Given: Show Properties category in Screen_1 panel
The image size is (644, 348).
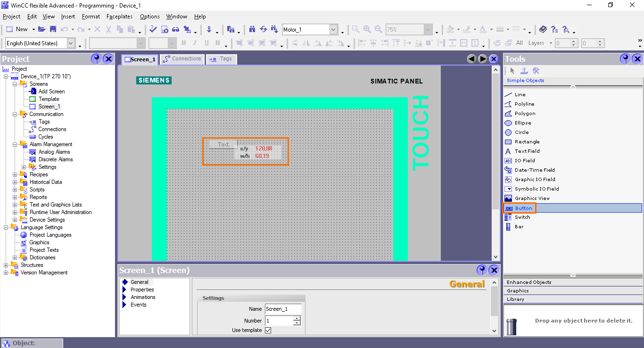Looking at the screenshot, I should click(142, 290).
